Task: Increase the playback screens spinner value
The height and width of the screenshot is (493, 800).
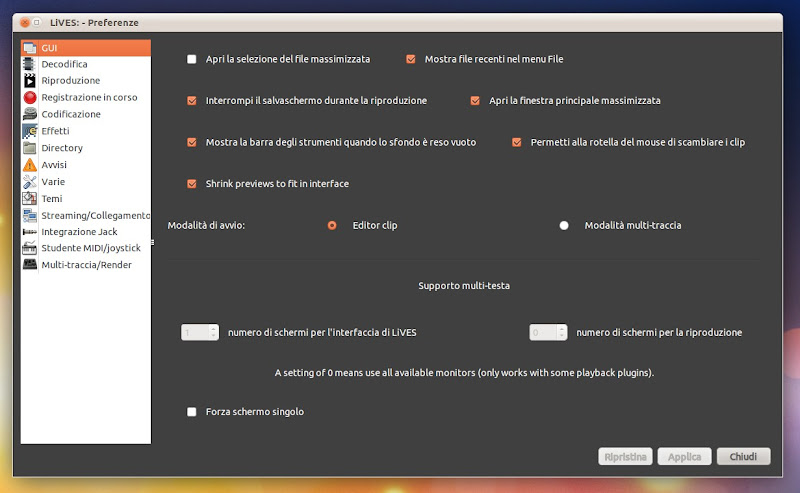Action: click(x=562, y=329)
